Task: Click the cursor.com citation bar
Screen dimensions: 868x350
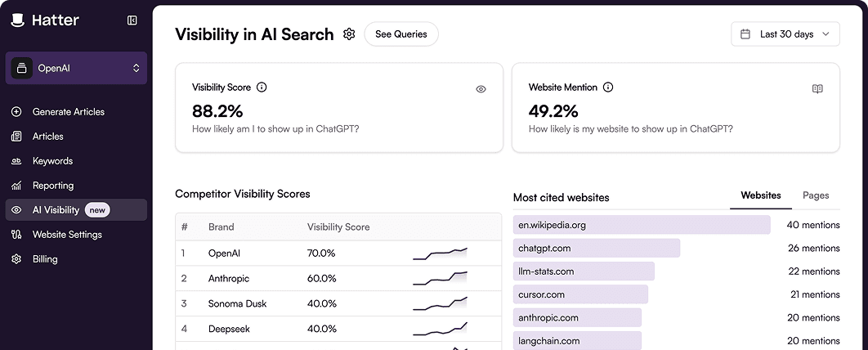Action: coord(580,294)
